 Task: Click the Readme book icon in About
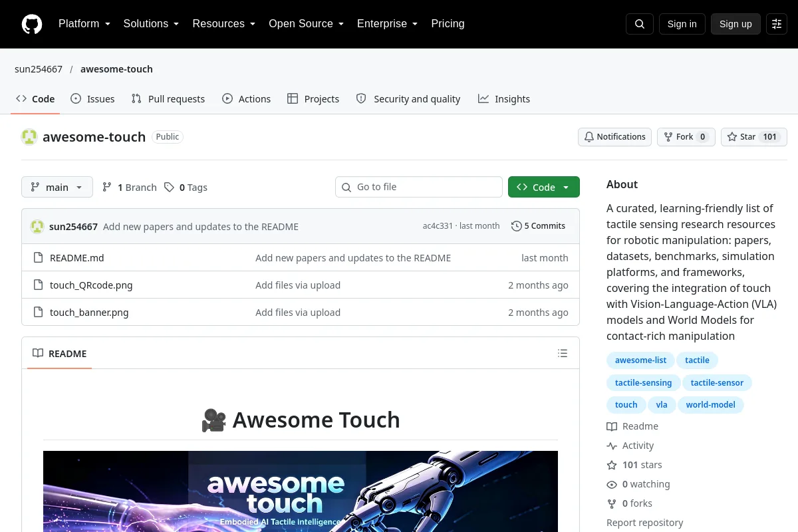pyautogui.click(x=612, y=426)
